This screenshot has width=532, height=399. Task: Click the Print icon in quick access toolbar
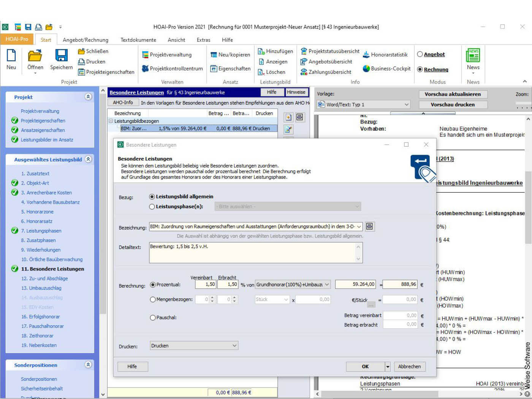38,27
